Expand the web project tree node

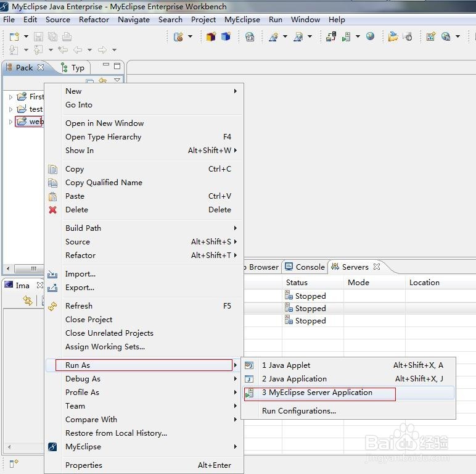point(10,122)
